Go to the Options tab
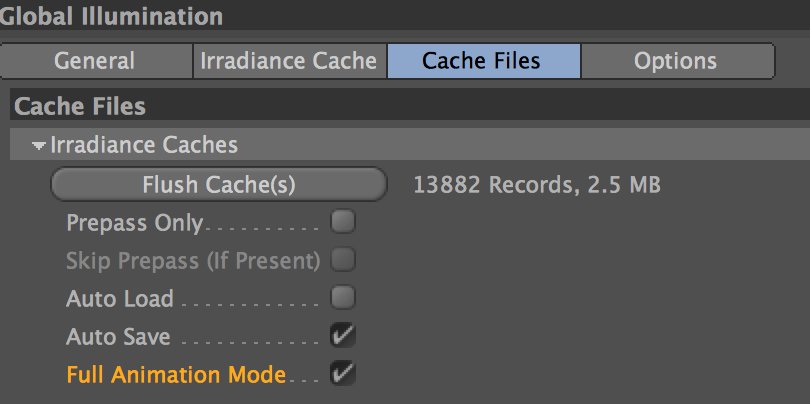The image size is (810, 404). click(x=677, y=61)
